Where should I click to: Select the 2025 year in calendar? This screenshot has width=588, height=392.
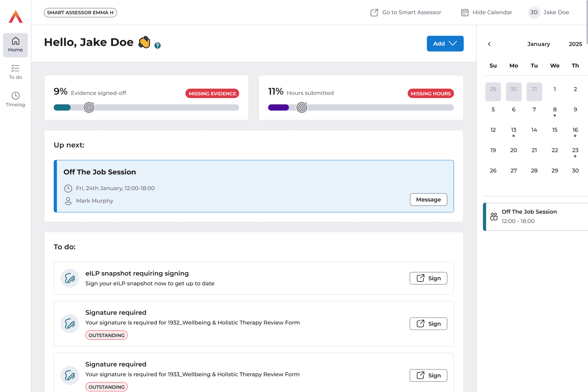point(575,44)
